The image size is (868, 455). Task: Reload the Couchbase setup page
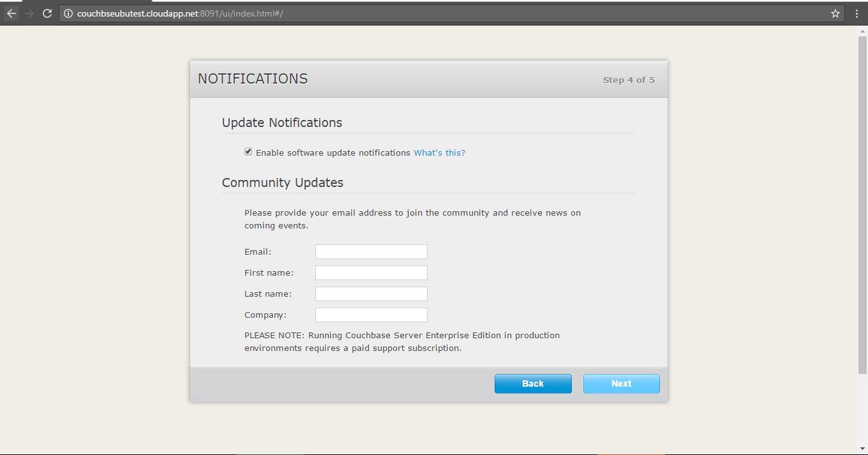(x=47, y=13)
